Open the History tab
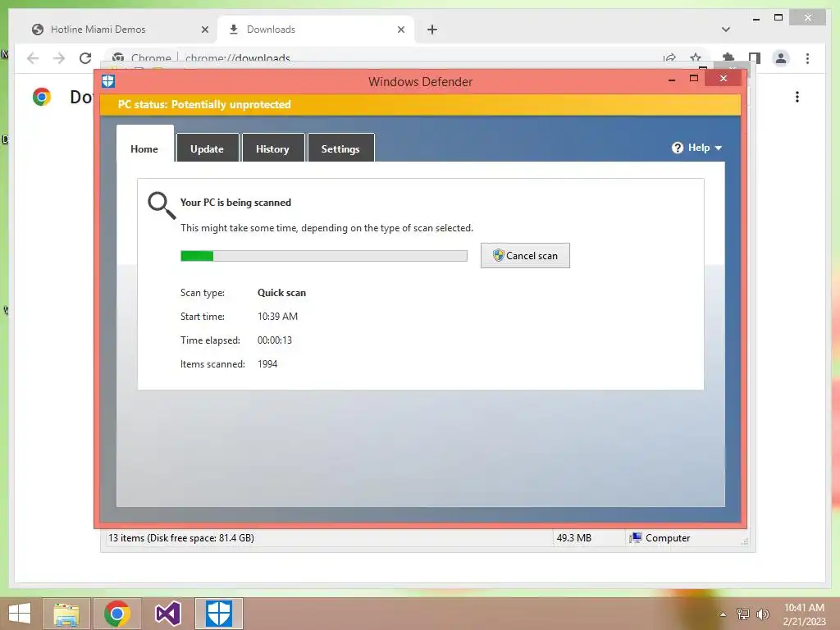 point(272,148)
